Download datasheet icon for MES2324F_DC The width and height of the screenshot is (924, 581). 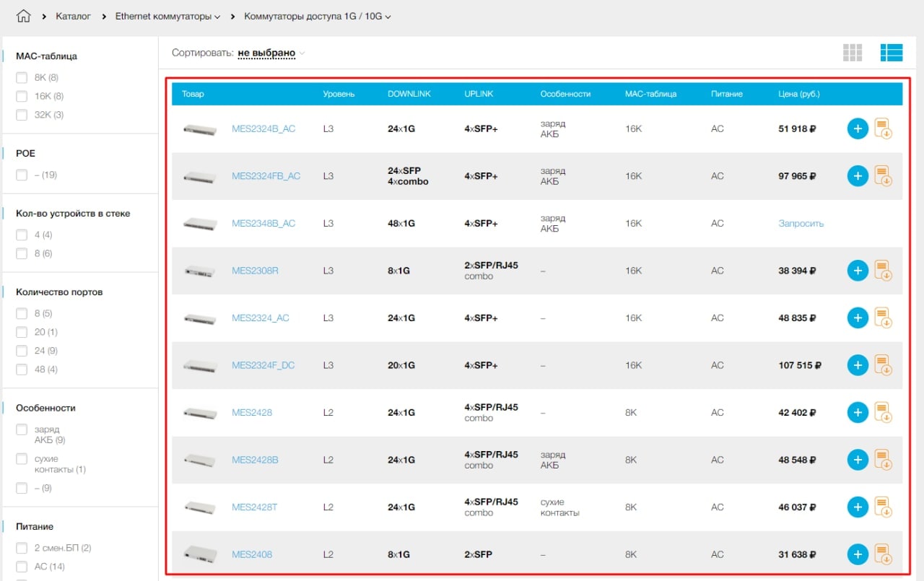click(884, 365)
